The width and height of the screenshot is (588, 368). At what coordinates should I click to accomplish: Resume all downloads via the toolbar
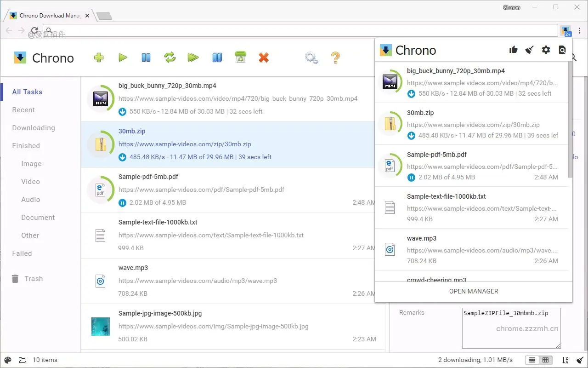coord(193,57)
